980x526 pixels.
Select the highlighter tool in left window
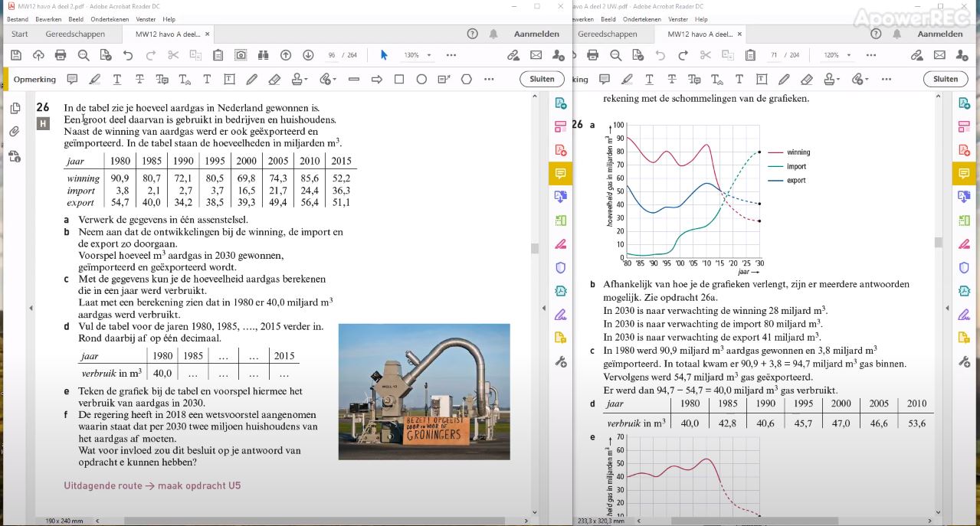(x=94, y=79)
